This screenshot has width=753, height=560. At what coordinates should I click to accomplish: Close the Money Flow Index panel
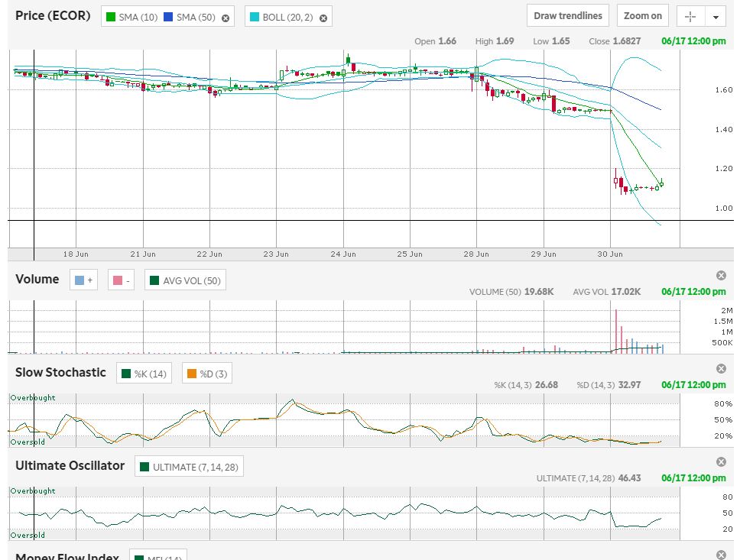pyautogui.click(x=721, y=555)
